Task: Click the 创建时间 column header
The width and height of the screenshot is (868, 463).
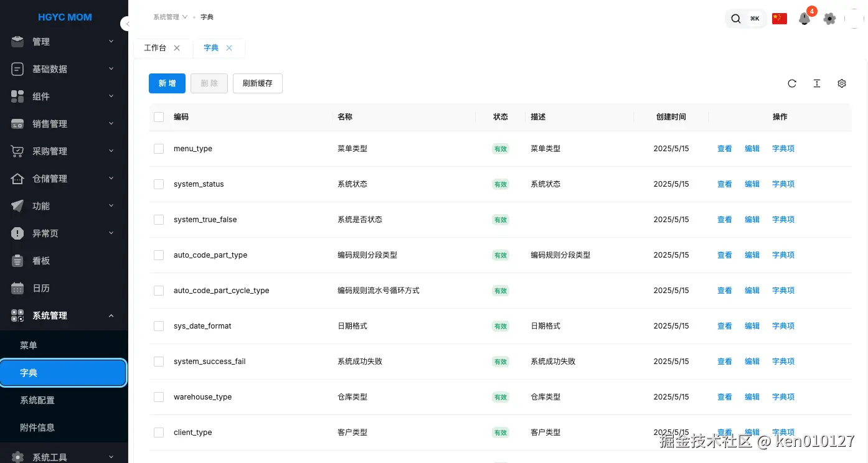Action: click(x=671, y=117)
